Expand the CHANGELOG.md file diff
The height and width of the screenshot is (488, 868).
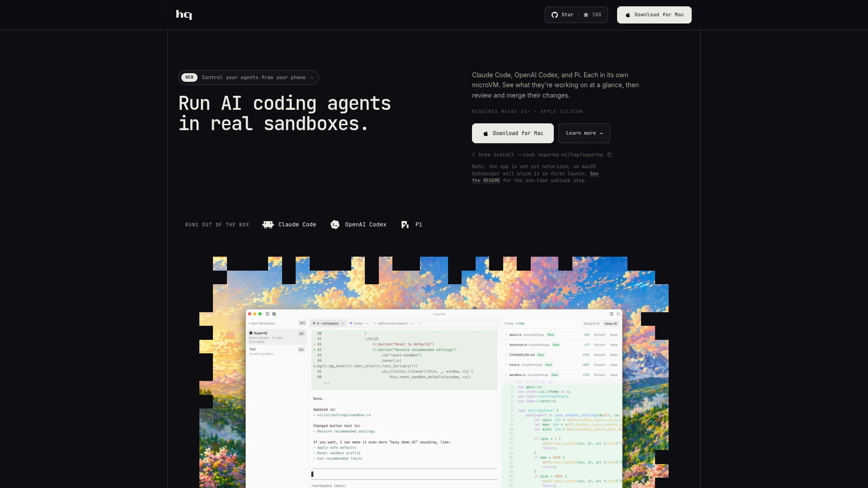coord(506,355)
